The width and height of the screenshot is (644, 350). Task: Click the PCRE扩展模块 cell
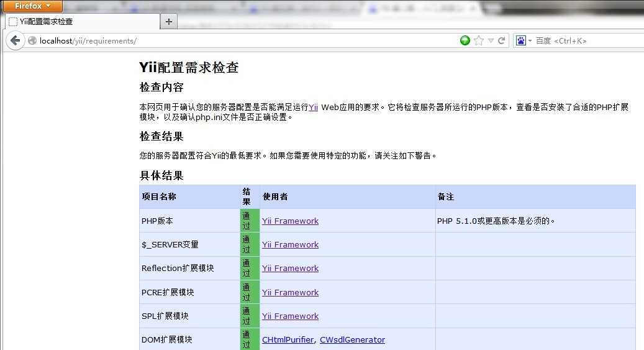tap(190, 292)
